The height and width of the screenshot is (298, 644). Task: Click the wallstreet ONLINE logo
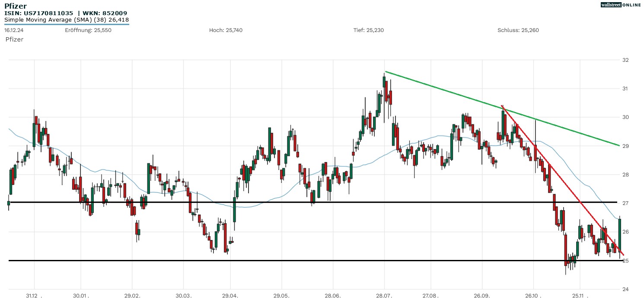[621, 5]
